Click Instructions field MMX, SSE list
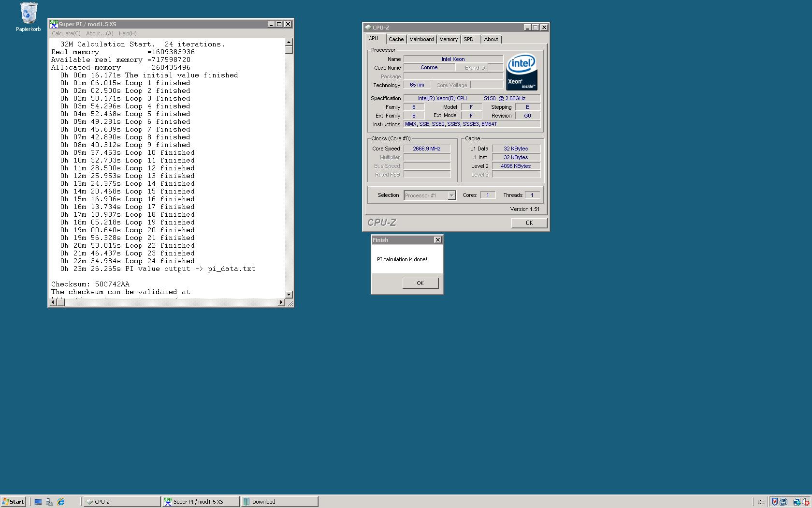 point(472,124)
